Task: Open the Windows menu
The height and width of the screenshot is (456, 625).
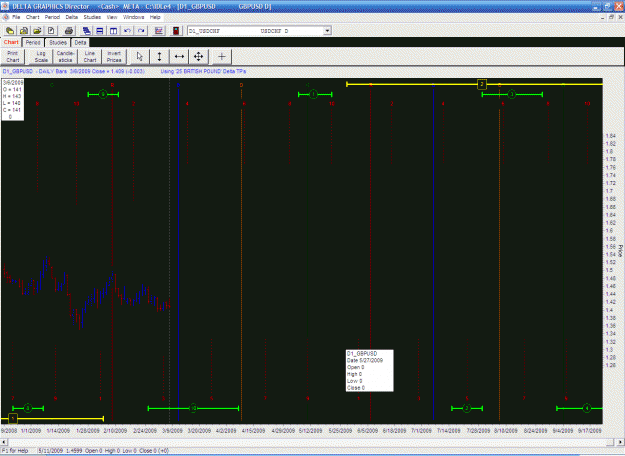Action: 134,17
